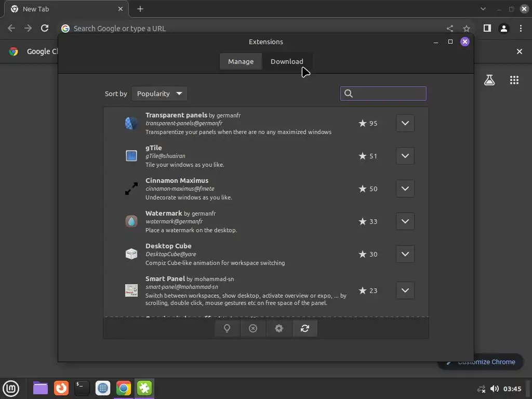Go back in Chrome
This screenshot has height=399, width=532.
pos(11,28)
